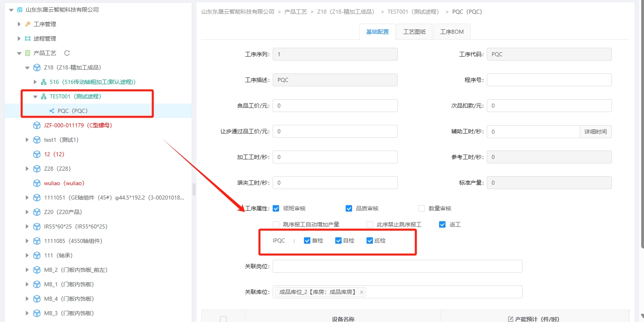Expand the route 516 node arrow

(x=35, y=82)
